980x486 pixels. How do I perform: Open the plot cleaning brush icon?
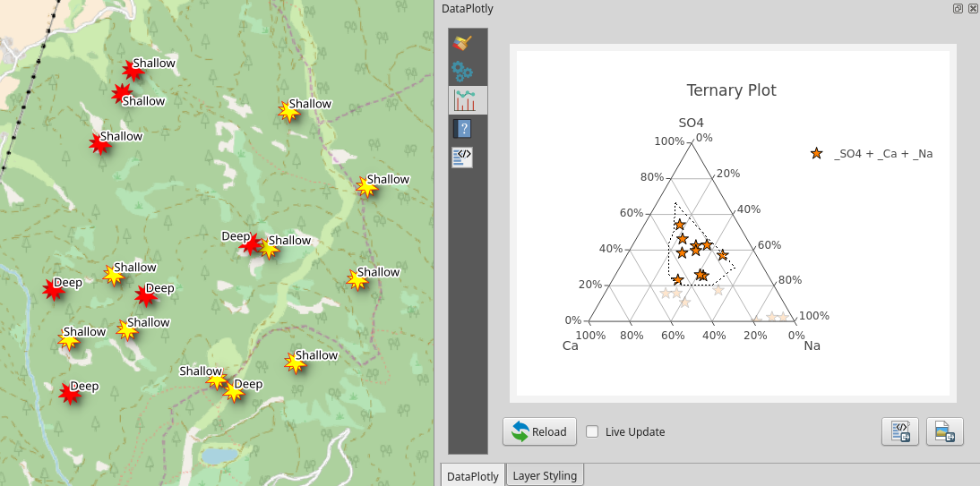coord(462,42)
